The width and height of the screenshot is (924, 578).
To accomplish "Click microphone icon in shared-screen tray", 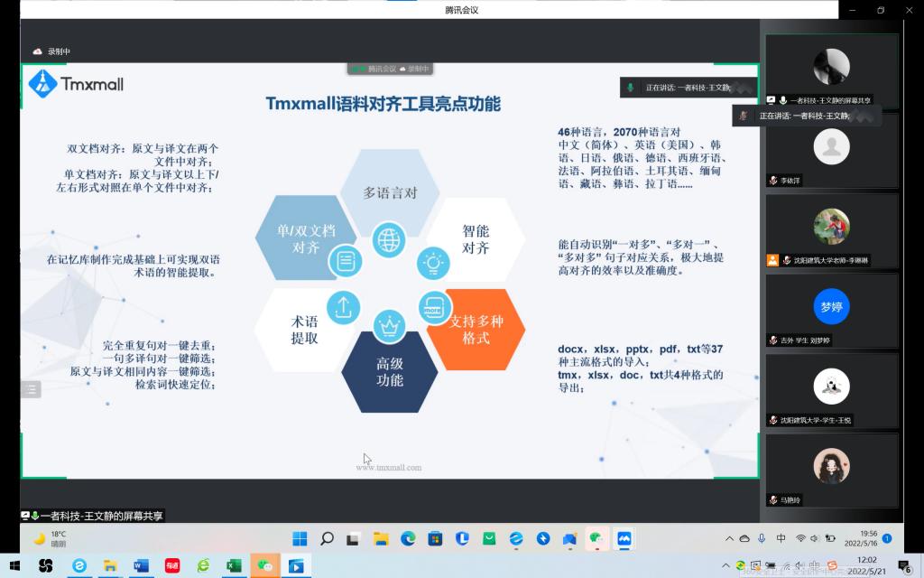I will (x=762, y=538).
